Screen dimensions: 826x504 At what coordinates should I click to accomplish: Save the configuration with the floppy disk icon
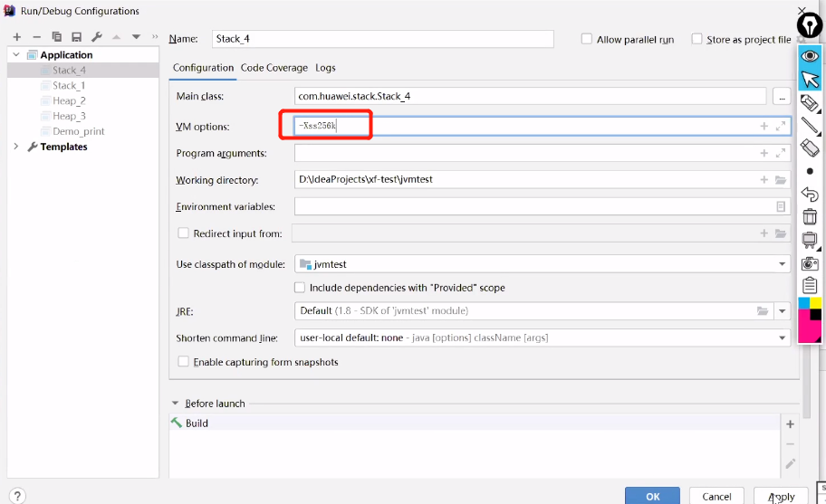click(76, 37)
